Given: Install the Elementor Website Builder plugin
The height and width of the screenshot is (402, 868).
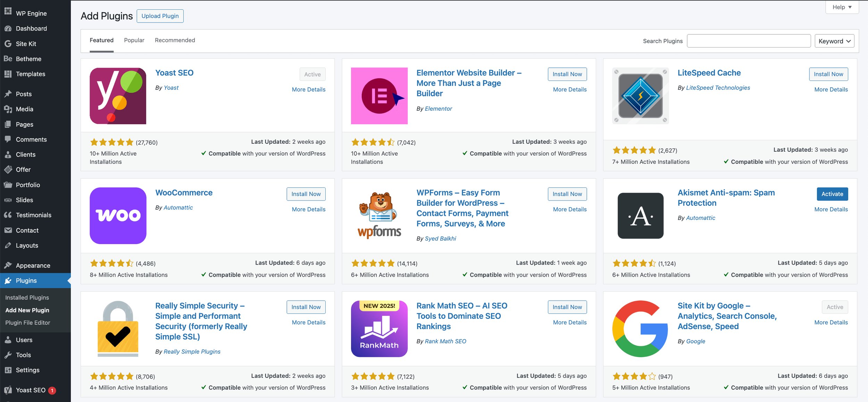Looking at the screenshot, I should click(567, 74).
